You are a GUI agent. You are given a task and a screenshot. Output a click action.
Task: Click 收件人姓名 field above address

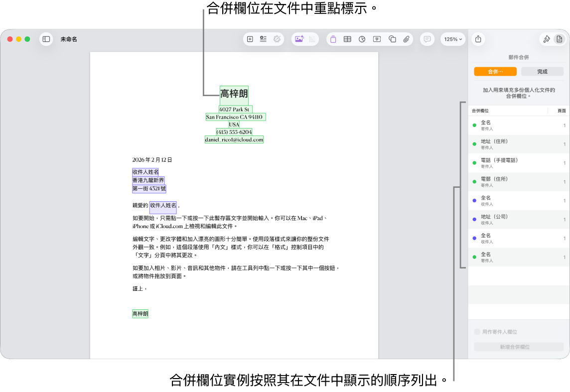tap(145, 172)
